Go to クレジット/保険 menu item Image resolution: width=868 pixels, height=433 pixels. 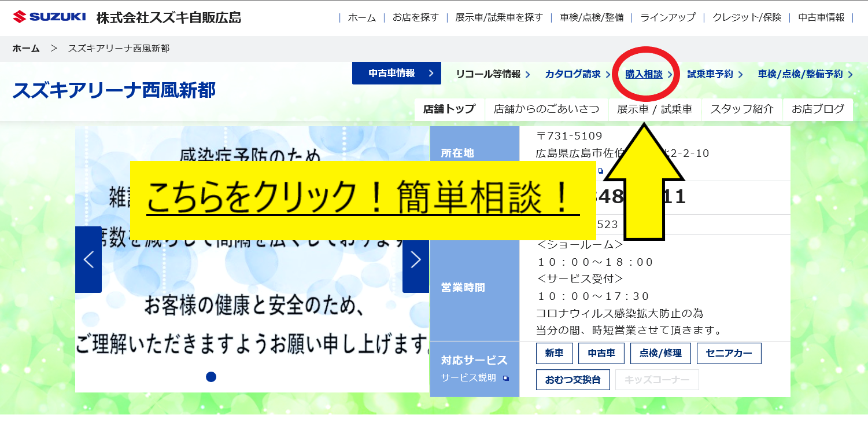(x=747, y=17)
